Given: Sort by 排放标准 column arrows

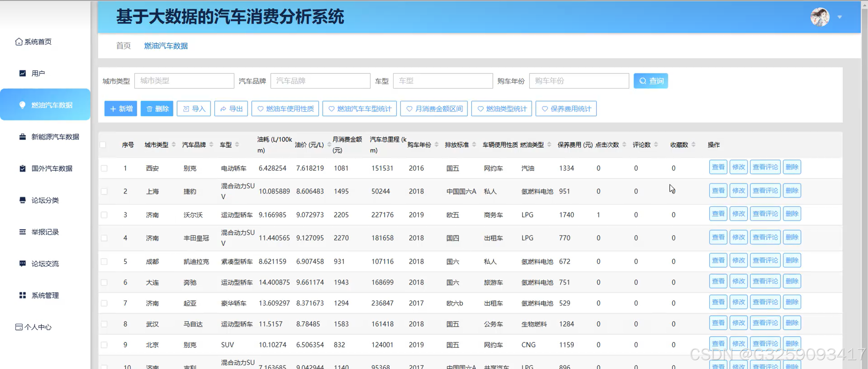Looking at the screenshot, I should (x=474, y=145).
